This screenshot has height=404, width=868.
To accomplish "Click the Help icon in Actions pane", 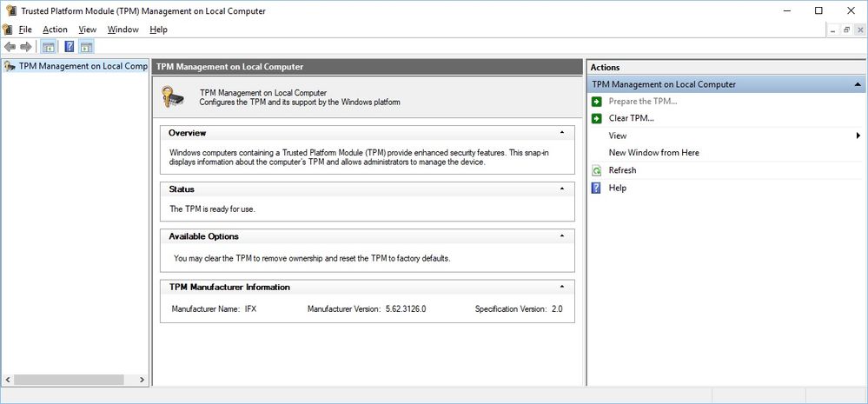I will pyautogui.click(x=596, y=189).
